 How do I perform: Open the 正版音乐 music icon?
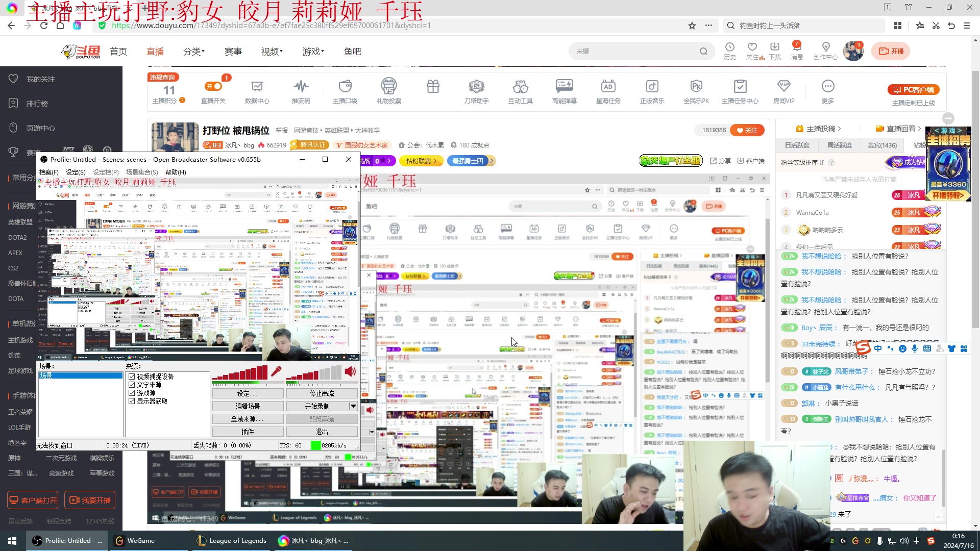(x=652, y=91)
